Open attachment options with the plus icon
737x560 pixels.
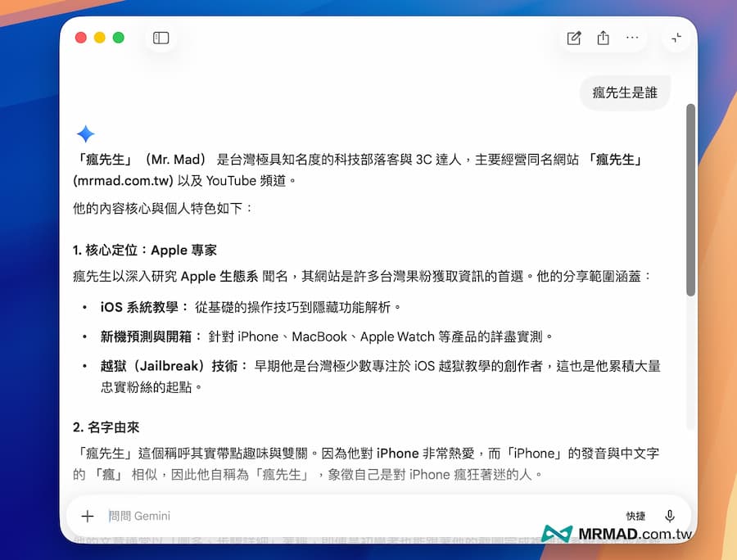[x=88, y=516]
